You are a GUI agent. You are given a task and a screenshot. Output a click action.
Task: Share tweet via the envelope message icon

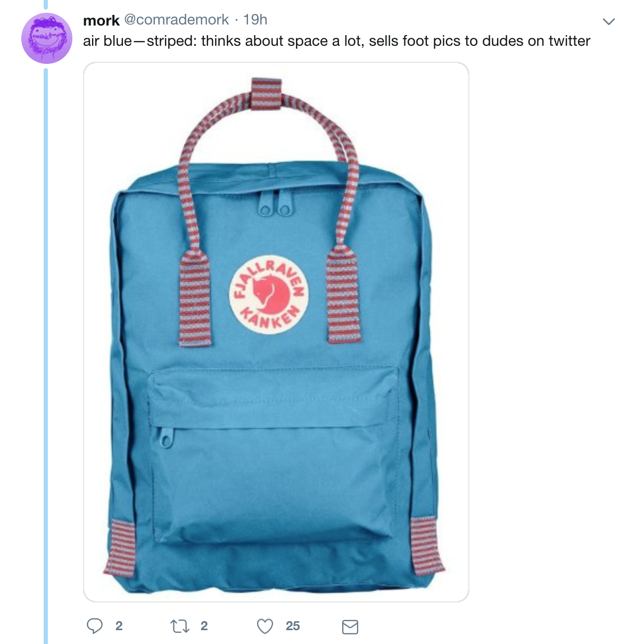(x=350, y=627)
